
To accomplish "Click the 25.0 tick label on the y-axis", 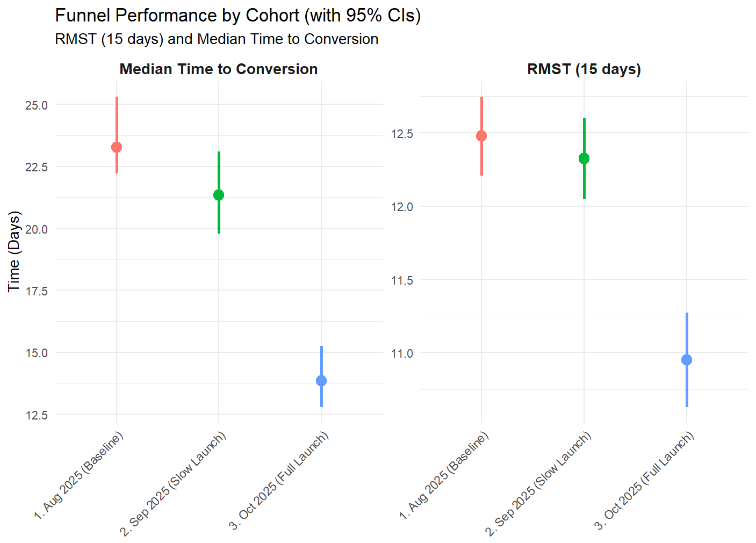I will [37, 105].
